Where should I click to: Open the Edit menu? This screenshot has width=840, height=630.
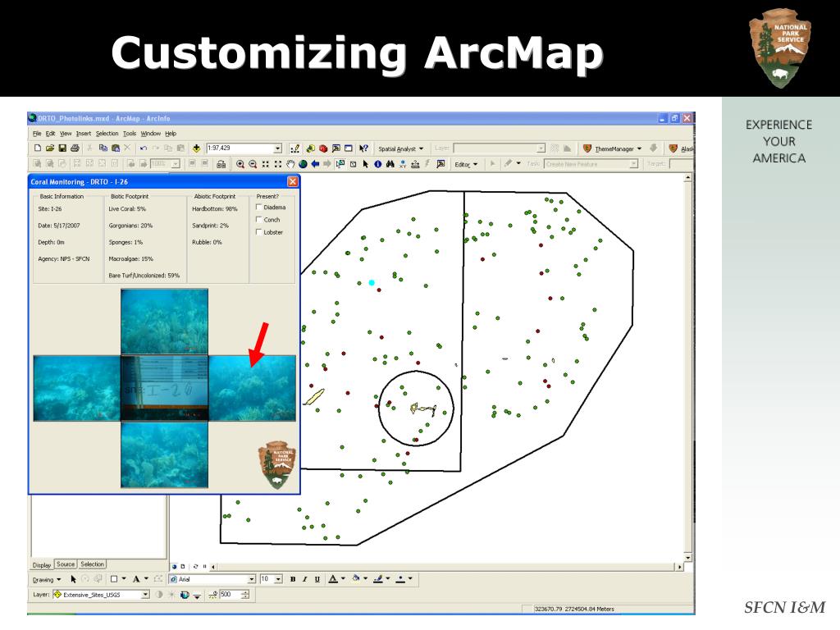(50, 134)
